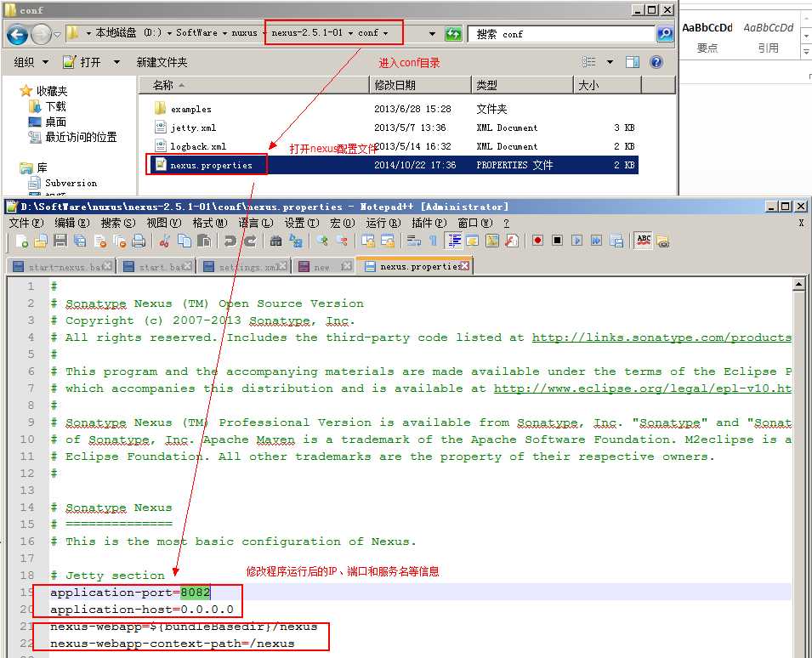Open the 设置(T) menu

(301, 223)
